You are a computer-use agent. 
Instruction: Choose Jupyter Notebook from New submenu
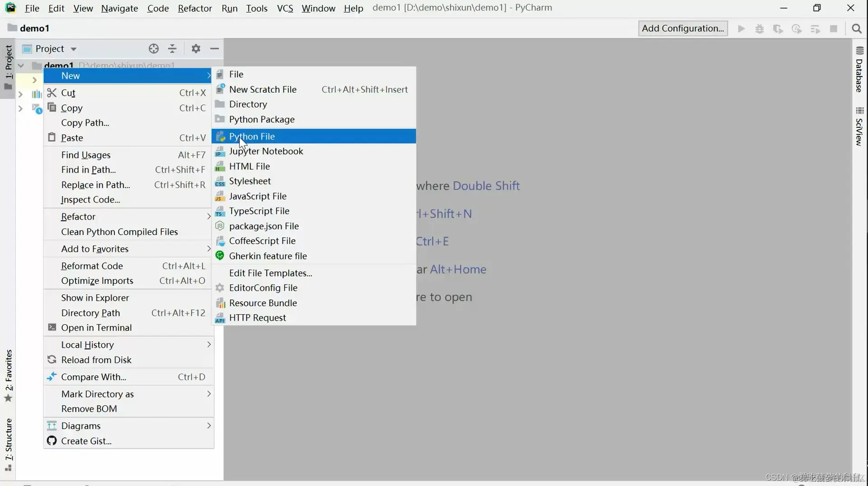point(314,151)
